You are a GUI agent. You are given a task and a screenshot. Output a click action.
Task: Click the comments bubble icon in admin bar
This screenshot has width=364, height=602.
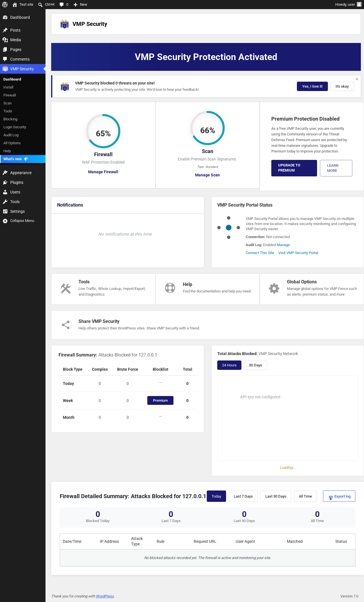pyautogui.click(x=61, y=5)
